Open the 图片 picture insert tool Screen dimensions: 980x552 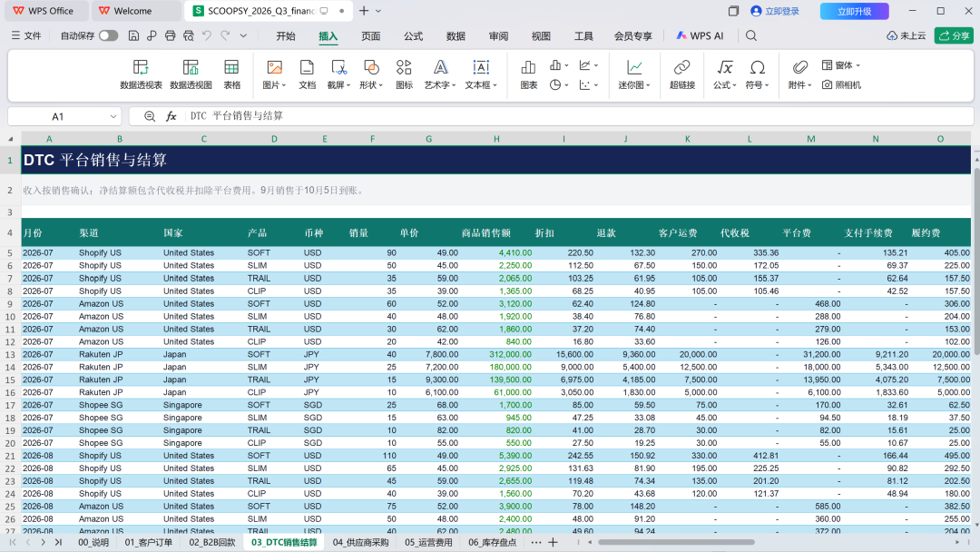[x=274, y=74]
